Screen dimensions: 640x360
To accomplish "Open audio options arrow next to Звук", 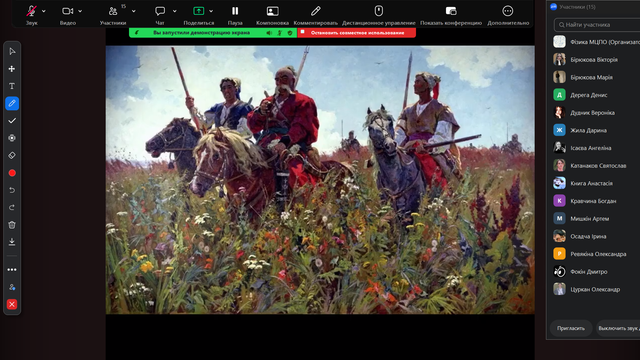I will coord(44,11).
